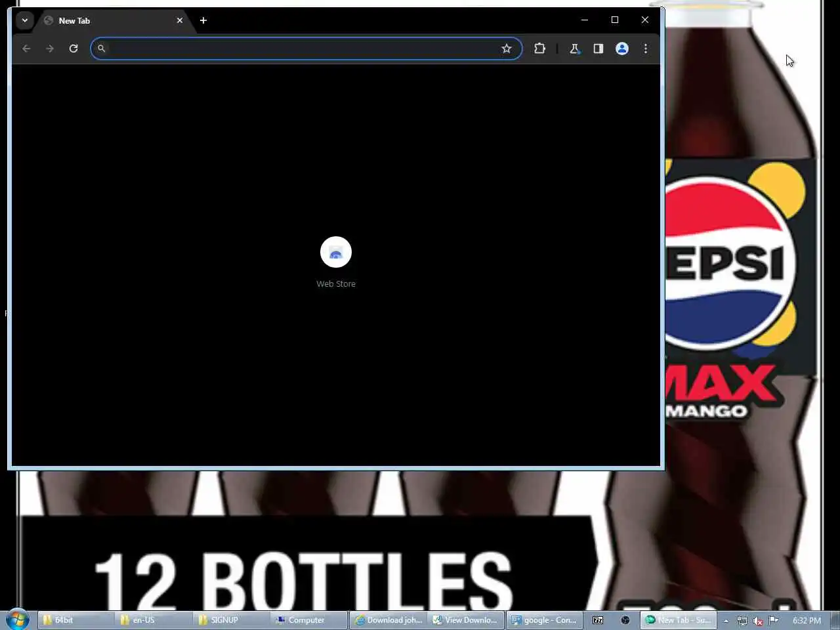Open the Extensions puzzle icon
This screenshot has height=630, width=840.
(x=539, y=49)
